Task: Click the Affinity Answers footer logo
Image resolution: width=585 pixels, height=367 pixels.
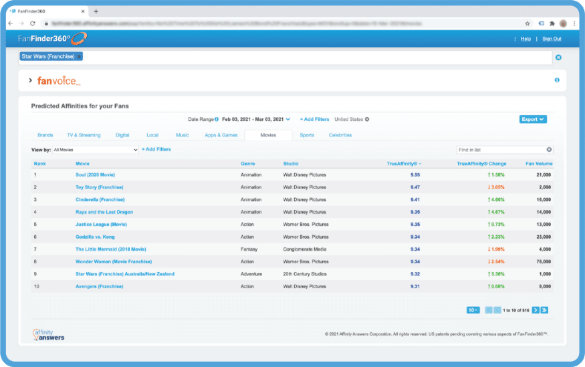Action: [49, 335]
